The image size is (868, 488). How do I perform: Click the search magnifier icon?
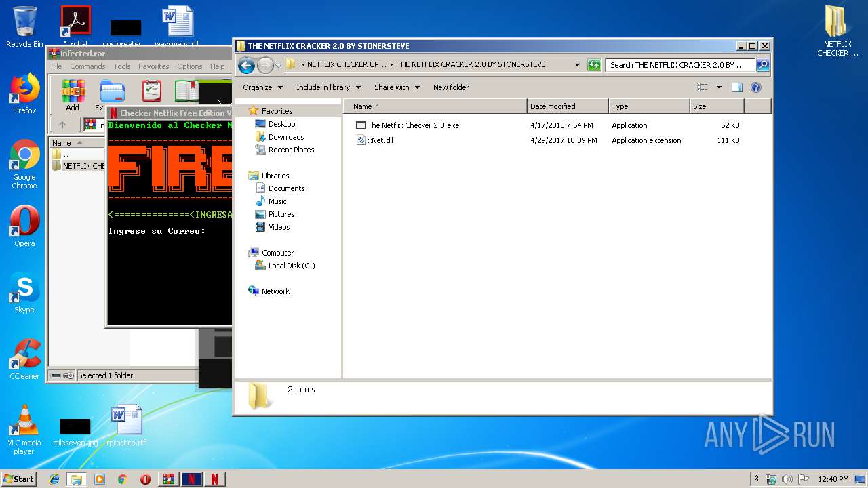pos(763,65)
